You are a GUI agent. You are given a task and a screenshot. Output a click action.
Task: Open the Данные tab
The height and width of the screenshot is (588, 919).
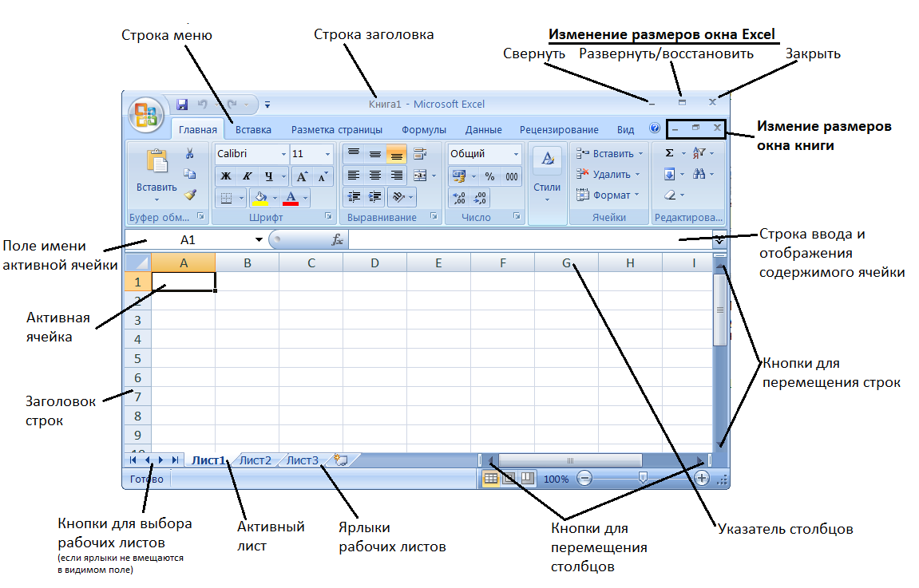484,130
